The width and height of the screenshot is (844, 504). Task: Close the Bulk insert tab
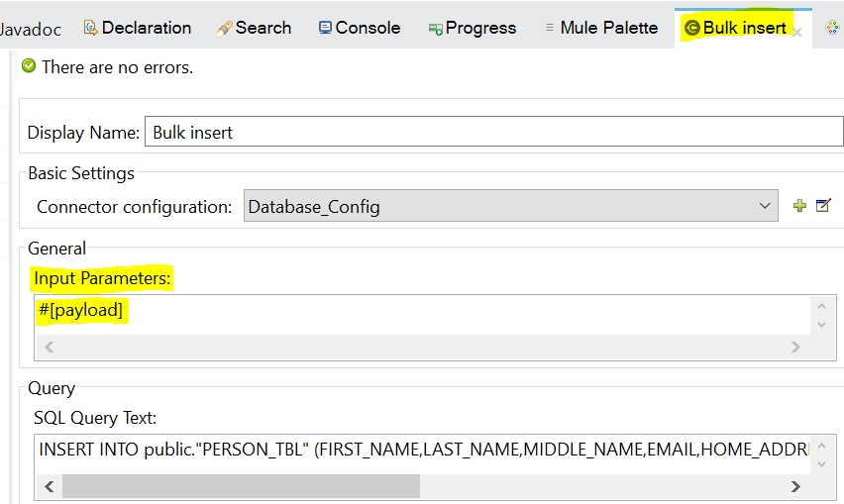click(x=797, y=32)
